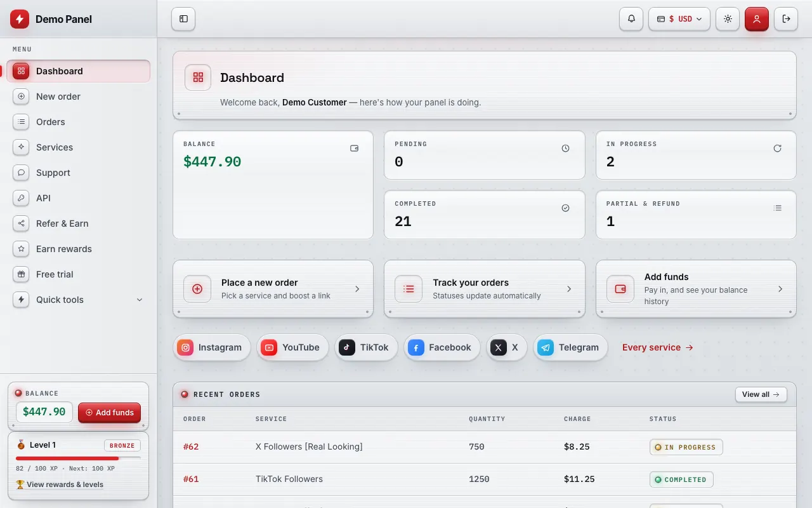
Task: Toggle the light/dark theme button
Action: [728, 19]
